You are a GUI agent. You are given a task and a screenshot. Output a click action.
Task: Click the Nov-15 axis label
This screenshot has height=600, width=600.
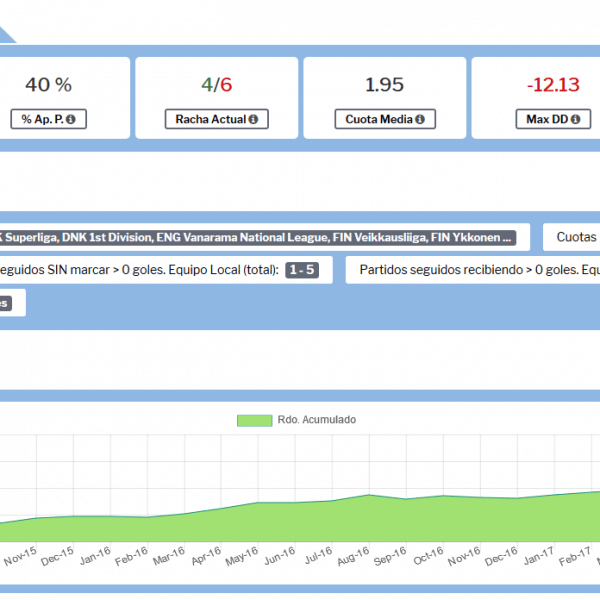pos(20,556)
